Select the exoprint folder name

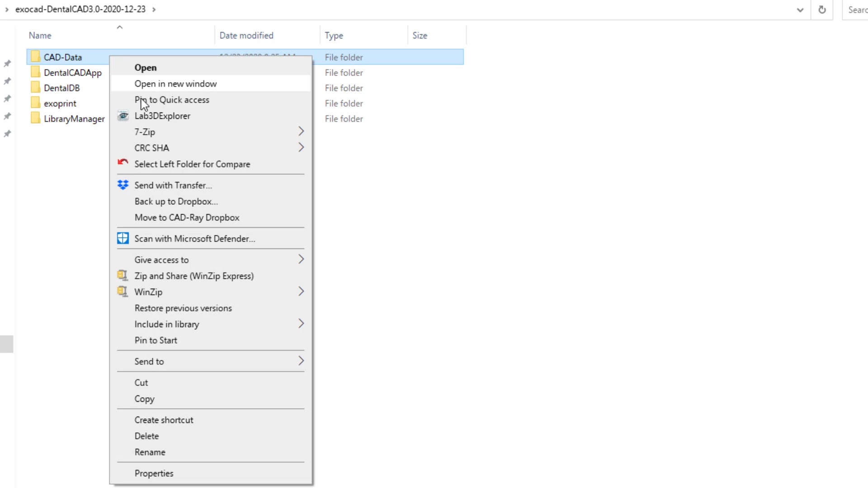tap(60, 103)
